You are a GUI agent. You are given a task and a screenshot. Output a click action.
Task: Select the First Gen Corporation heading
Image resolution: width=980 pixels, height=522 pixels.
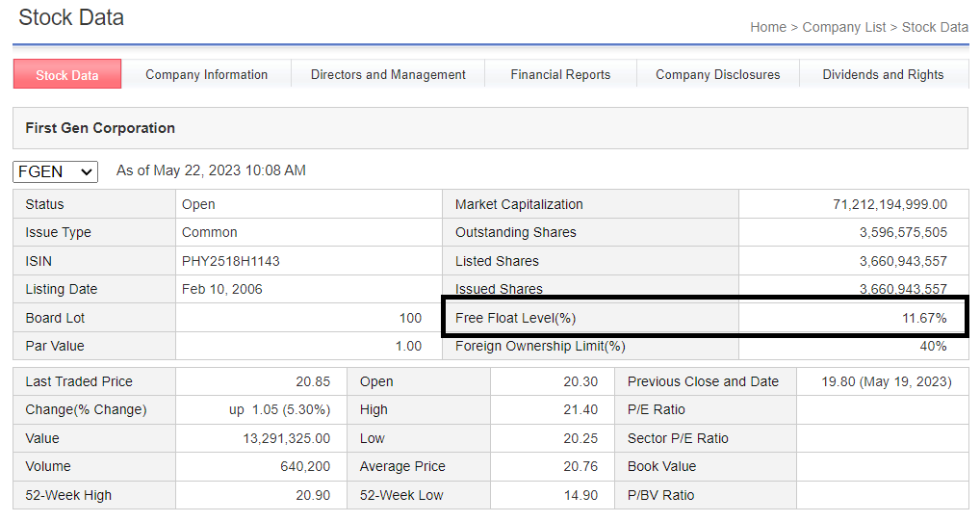pos(100,127)
